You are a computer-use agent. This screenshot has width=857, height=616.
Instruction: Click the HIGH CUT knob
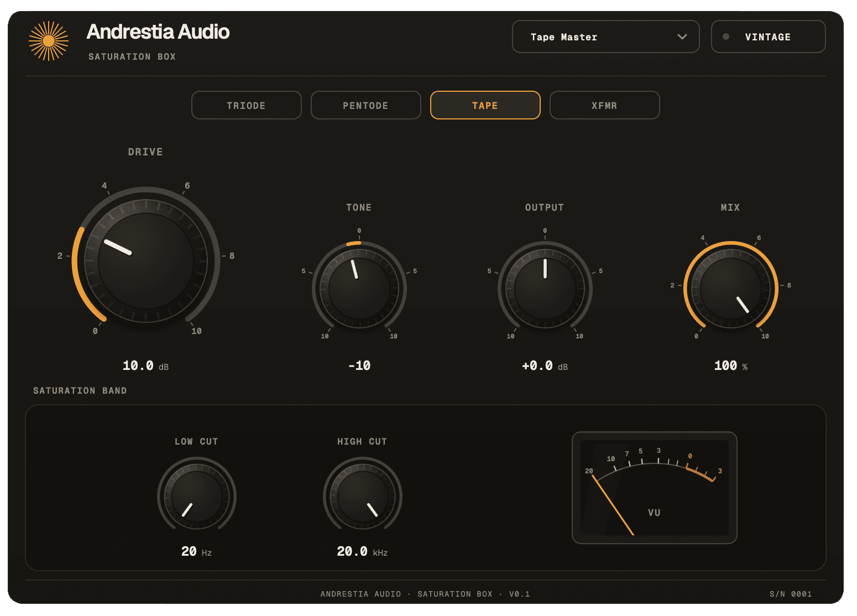coord(363,497)
